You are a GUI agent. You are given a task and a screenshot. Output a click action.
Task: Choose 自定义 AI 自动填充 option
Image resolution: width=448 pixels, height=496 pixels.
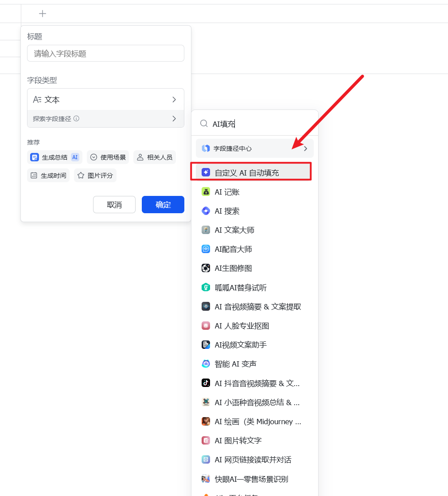point(253,173)
